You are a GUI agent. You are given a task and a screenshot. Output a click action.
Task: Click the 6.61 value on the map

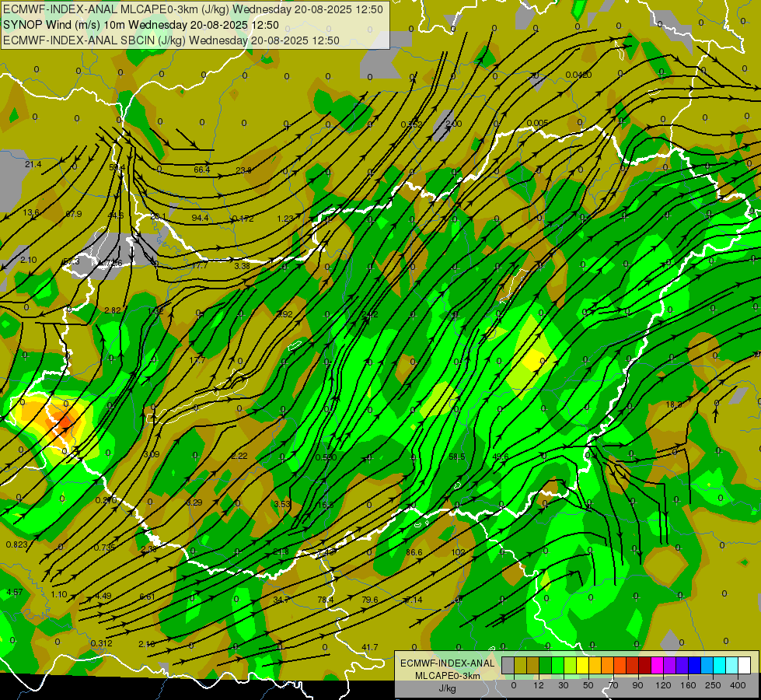coord(147,597)
